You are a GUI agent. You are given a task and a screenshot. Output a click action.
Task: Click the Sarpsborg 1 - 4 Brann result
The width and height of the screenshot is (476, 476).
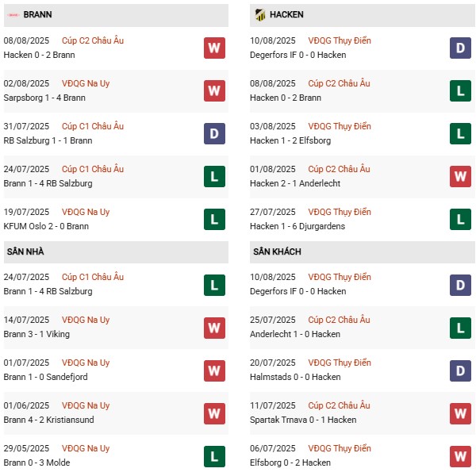pyautogui.click(x=46, y=98)
